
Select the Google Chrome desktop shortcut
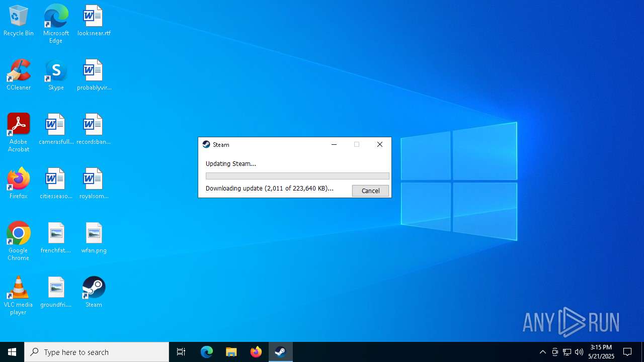tap(19, 241)
